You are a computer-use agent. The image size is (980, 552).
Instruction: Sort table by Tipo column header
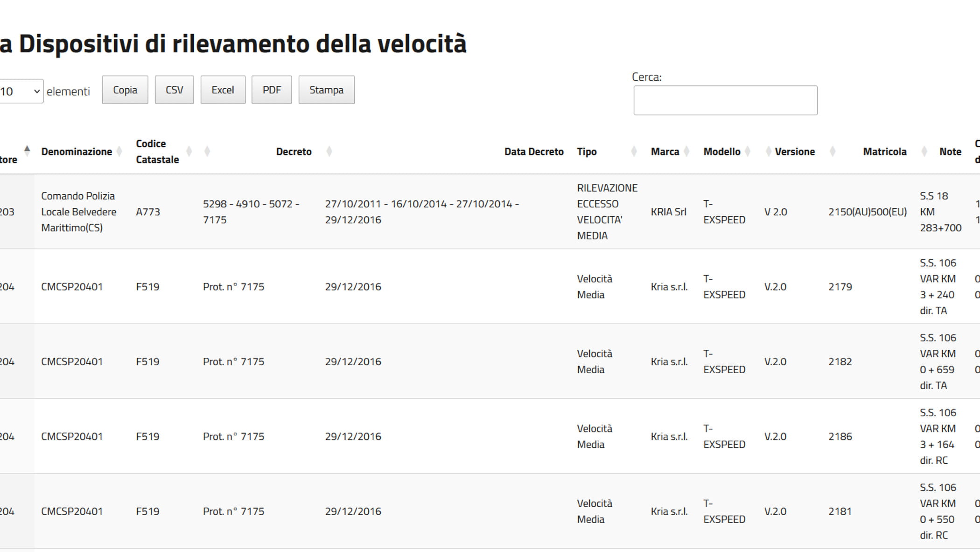(587, 151)
